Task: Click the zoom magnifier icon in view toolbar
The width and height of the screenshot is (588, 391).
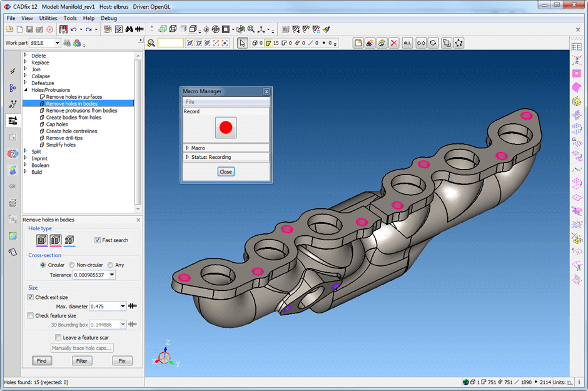Action: (x=251, y=29)
